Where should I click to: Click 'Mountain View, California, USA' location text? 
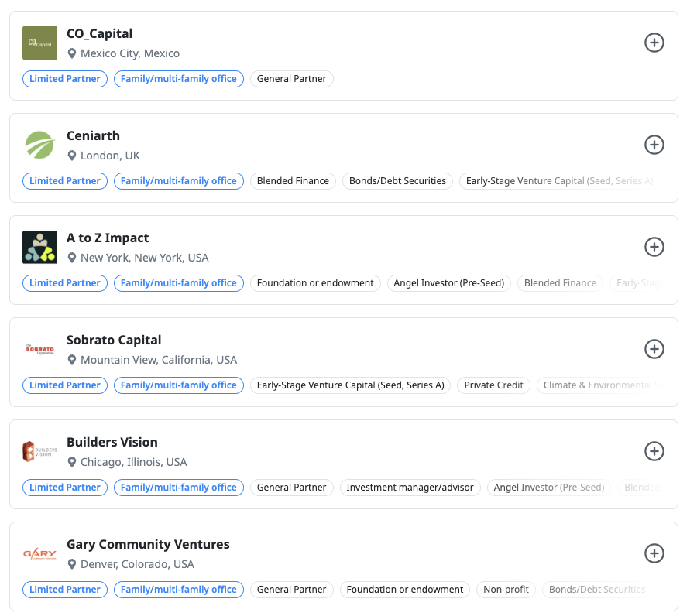click(159, 360)
